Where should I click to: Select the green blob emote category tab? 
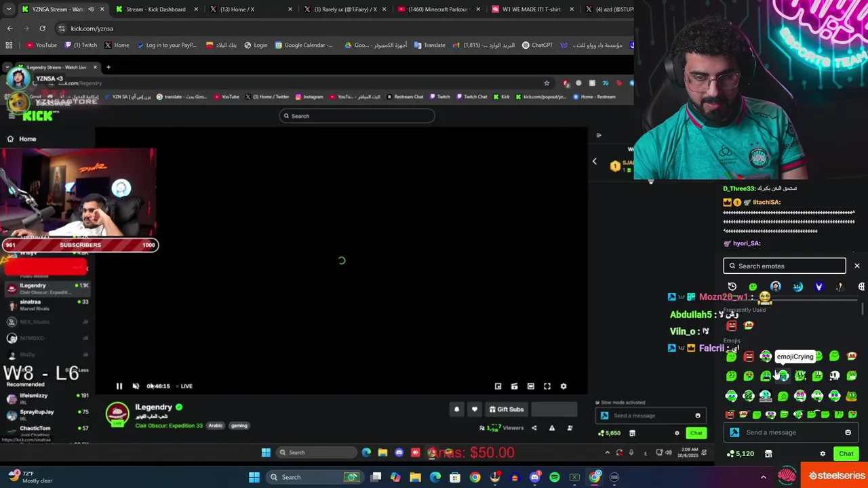pos(753,287)
